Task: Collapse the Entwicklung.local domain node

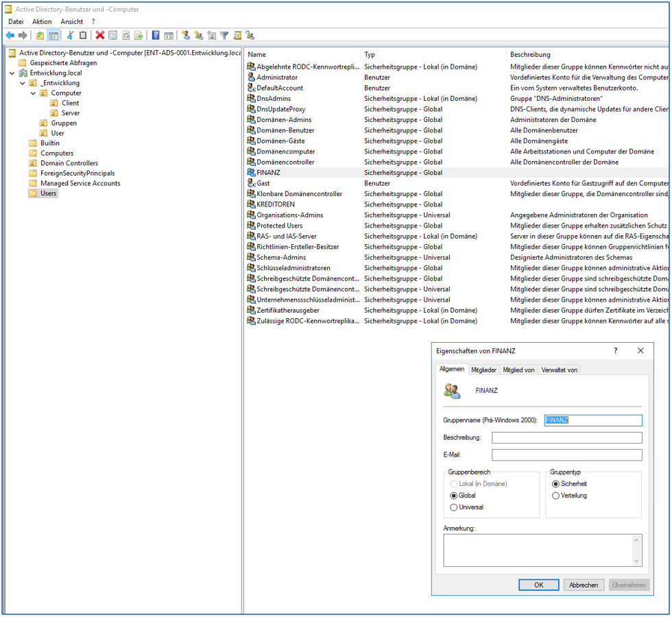Action: coord(12,73)
